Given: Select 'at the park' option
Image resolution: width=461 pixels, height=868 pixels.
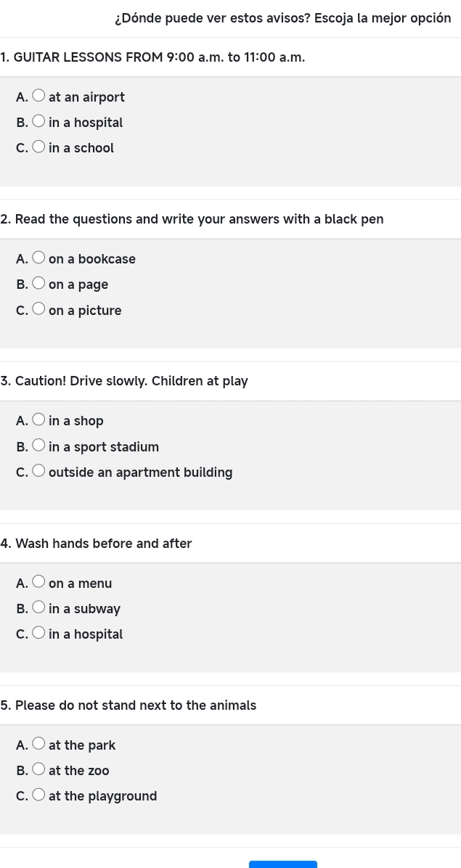Looking at the screenshot, I should [40, 745].
